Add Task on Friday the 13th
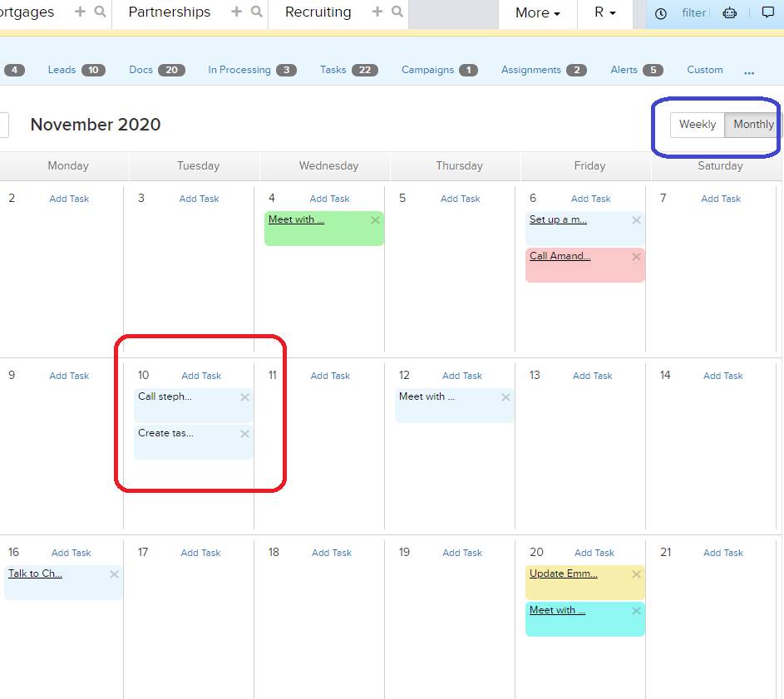This screenshot has width=784, height=699. pyautogui.click(x=593, y=376)
